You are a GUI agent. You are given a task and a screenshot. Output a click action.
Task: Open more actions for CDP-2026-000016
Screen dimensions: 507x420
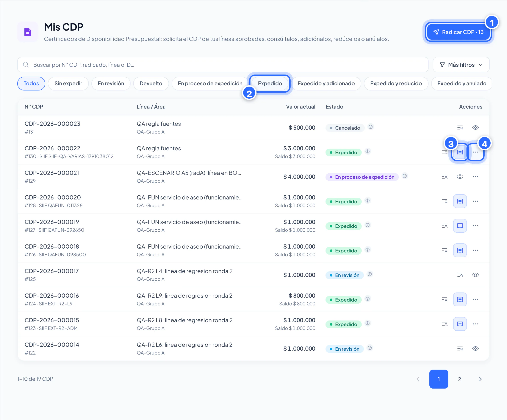pos(475,299)
